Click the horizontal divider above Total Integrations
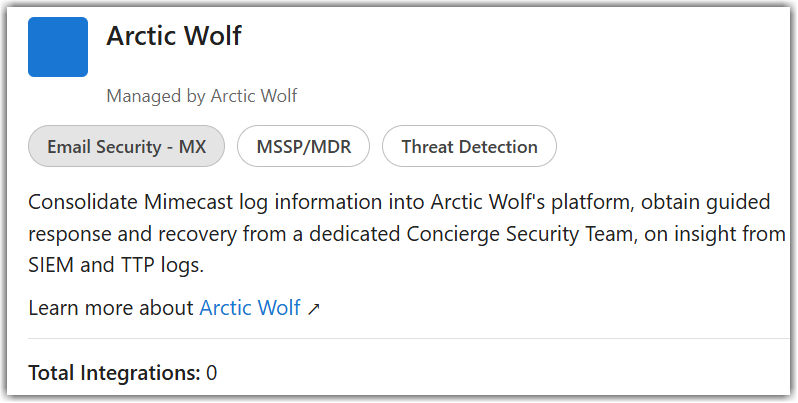This screenshot has width=798, height=403. pos(400,339)
